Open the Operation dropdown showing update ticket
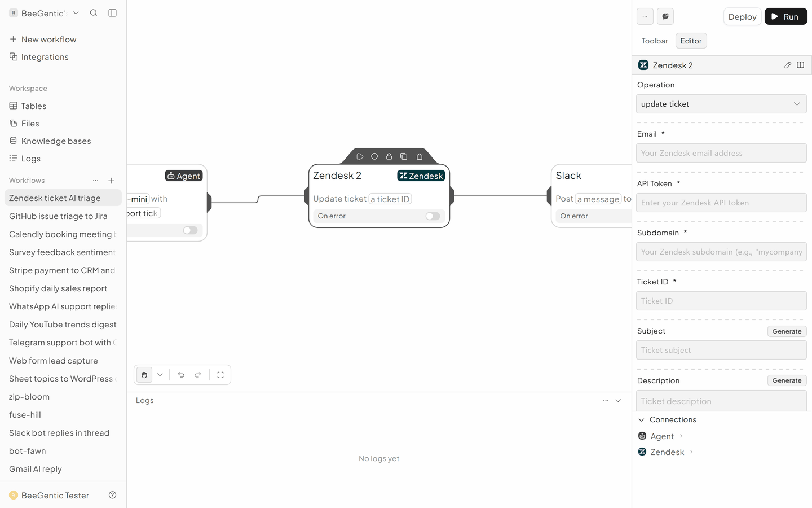812x508 pixels. 721,104
